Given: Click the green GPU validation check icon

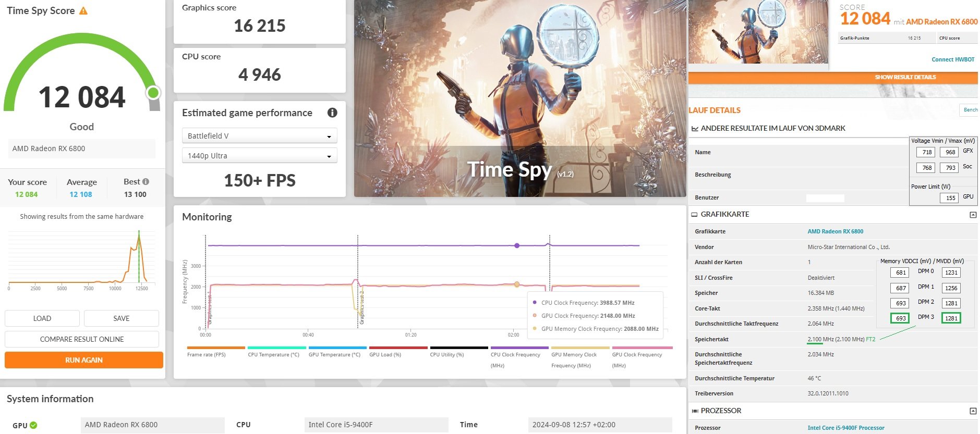Looking at the screenshot, I should coord(33,425).
